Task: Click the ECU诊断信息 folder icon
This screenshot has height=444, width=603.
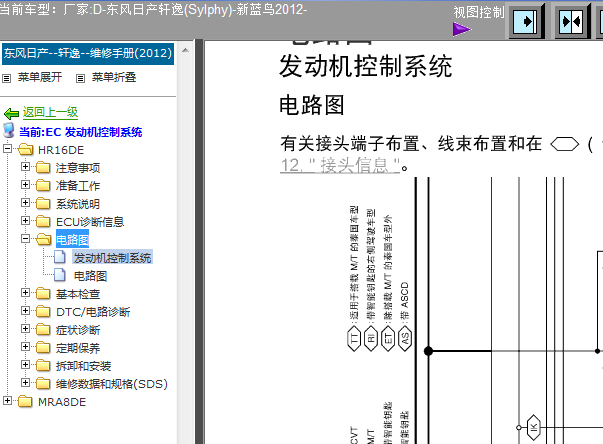Action: (x=43, y=221)
